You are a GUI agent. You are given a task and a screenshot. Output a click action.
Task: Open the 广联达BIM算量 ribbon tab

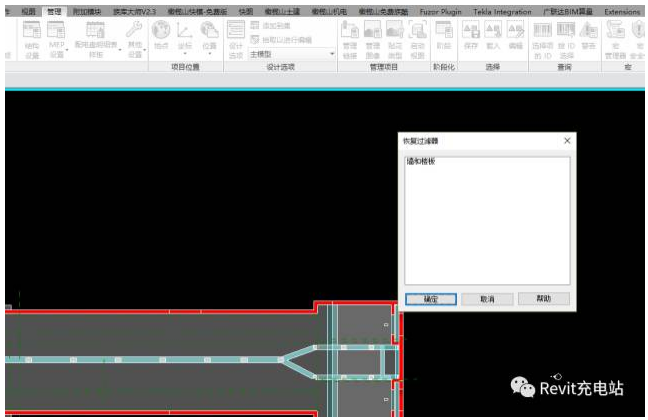click(x=568, y=12)
